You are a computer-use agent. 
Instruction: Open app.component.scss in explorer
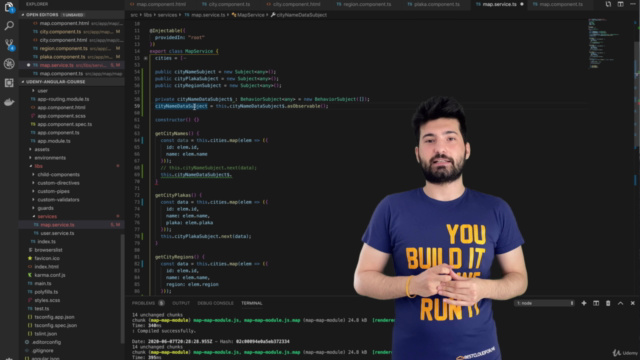pyautogui.click(x=61, y=116)
